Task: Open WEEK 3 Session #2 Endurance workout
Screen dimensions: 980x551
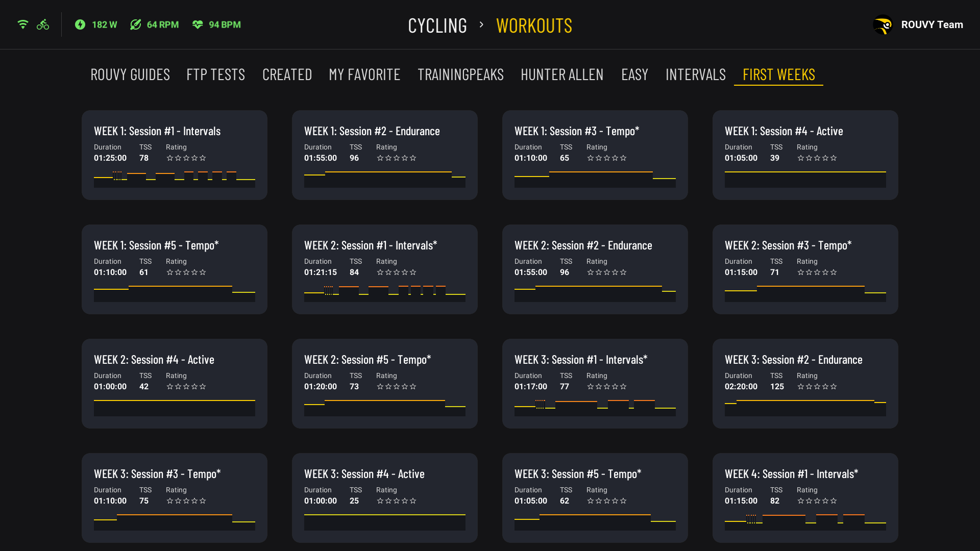Action: point(805,383)
